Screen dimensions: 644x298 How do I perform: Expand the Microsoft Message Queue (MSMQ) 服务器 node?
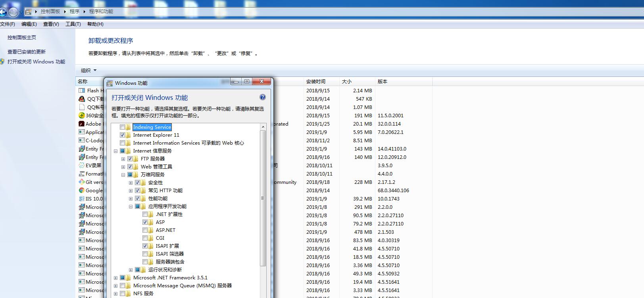[x=115, y=286]
